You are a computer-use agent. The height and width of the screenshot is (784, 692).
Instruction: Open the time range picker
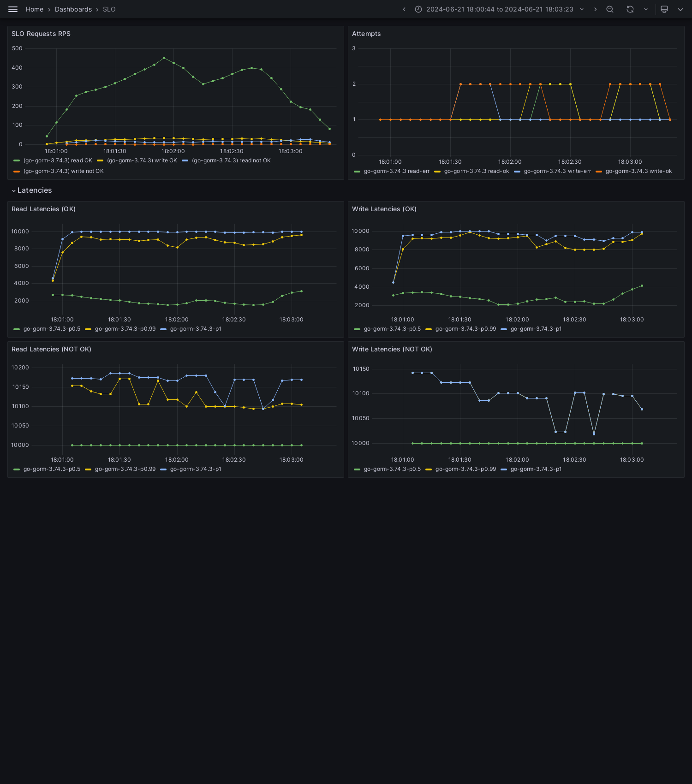[x=500, y=9]
